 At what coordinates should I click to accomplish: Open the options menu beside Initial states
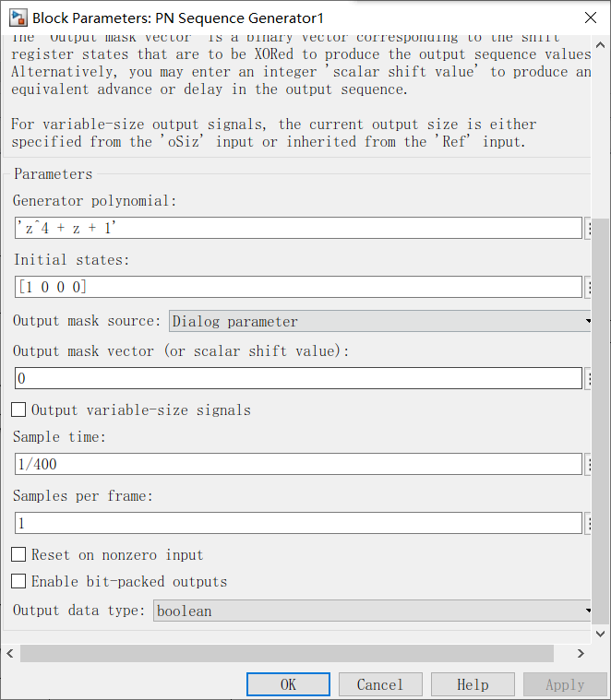[588, 287]
